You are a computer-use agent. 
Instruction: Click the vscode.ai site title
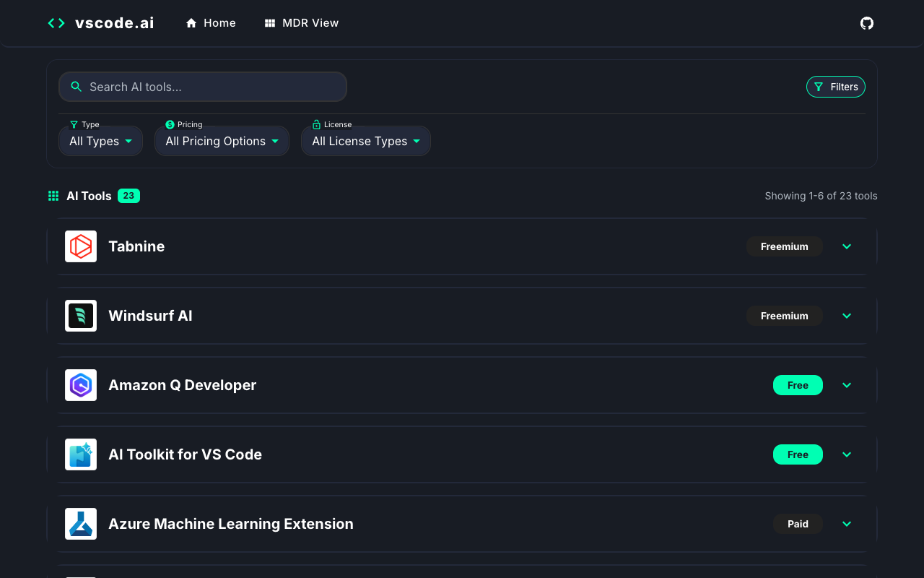115,23
